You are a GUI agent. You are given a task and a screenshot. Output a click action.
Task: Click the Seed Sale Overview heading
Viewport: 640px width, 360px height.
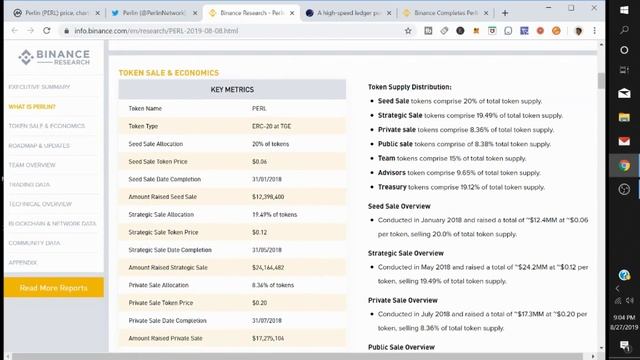coord(399,206)
